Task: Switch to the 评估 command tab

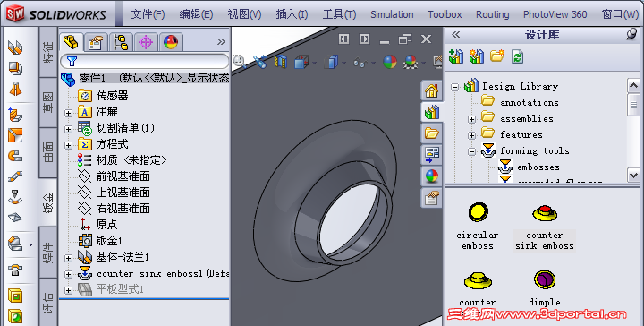Action: point(48,302)
